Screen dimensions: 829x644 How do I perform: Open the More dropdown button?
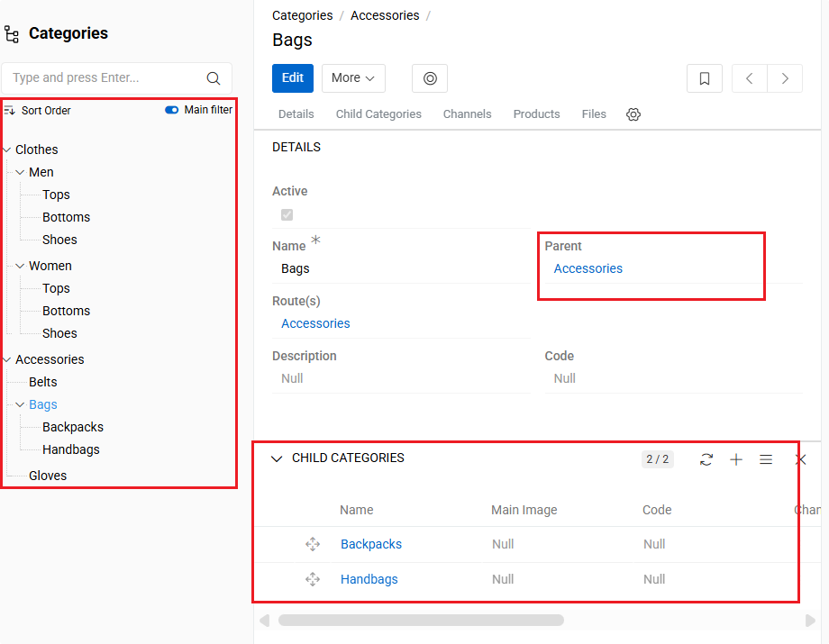353,78
